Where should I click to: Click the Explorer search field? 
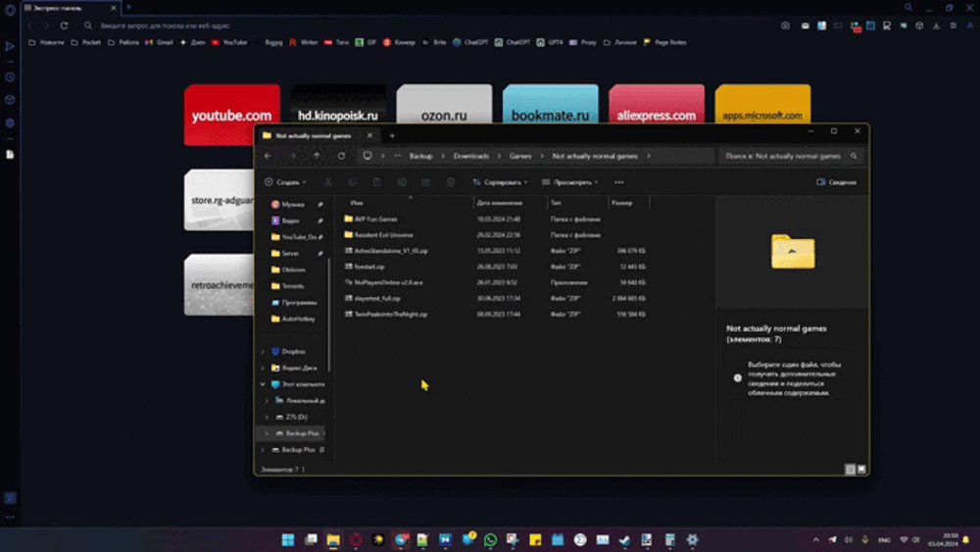coord(790,156)
